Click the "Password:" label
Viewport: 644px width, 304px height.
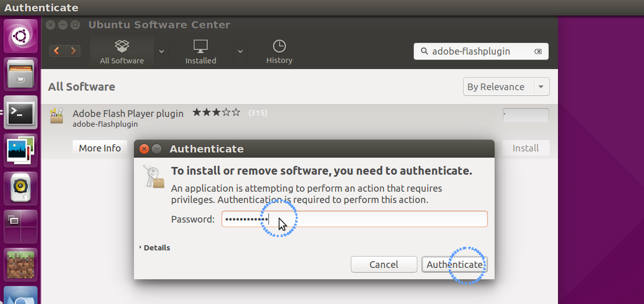[x=193, y=219]
